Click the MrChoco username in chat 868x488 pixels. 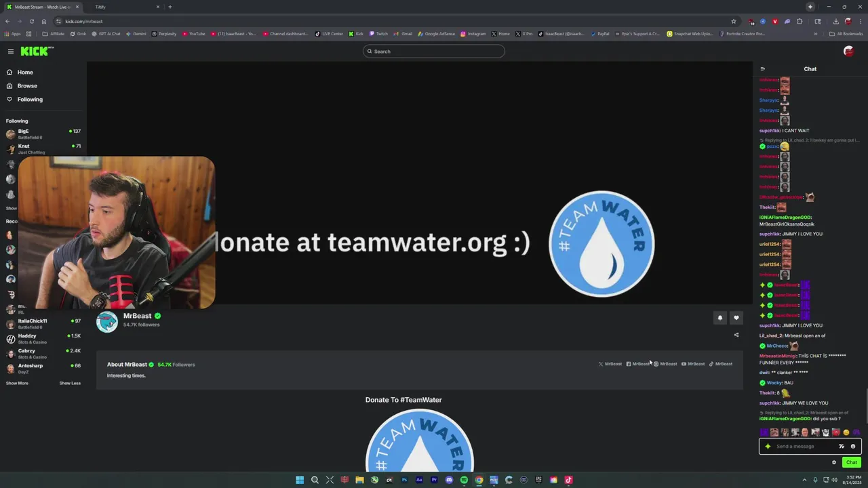click(x=776, y=346)
